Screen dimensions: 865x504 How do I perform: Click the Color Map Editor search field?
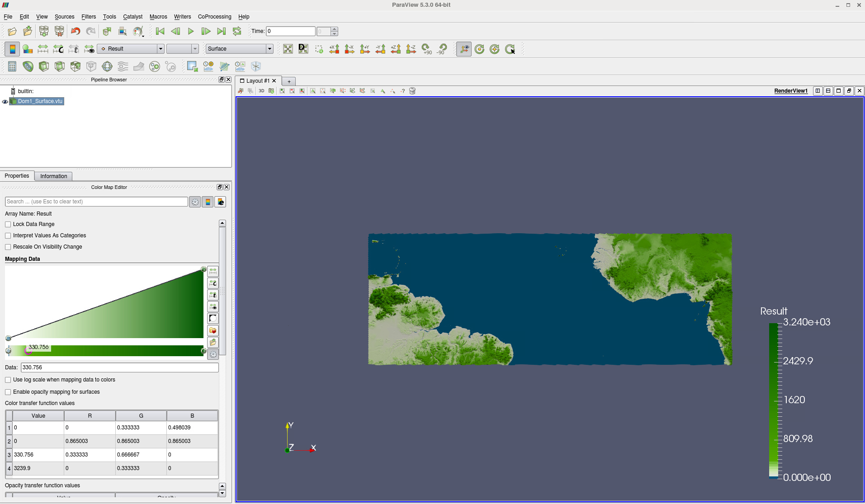96,202
